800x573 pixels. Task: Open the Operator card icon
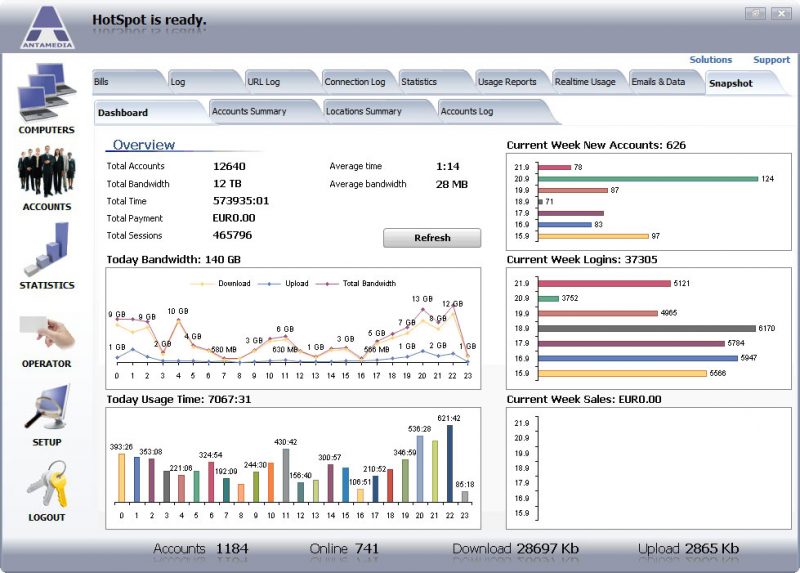click(x=46, y=332)
